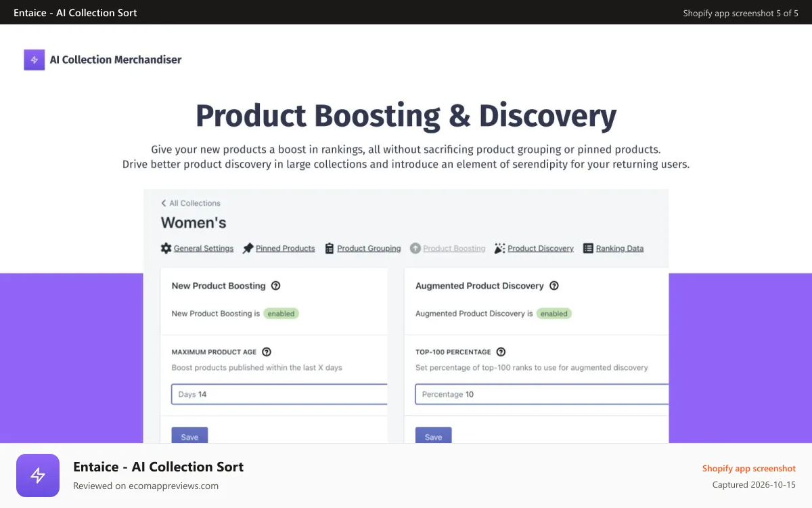Click 'Reviewed on ecomappreviews.com' text
The height and width of the screenshot is (508, 812).
pyautogui.click(x=146, y=486)
